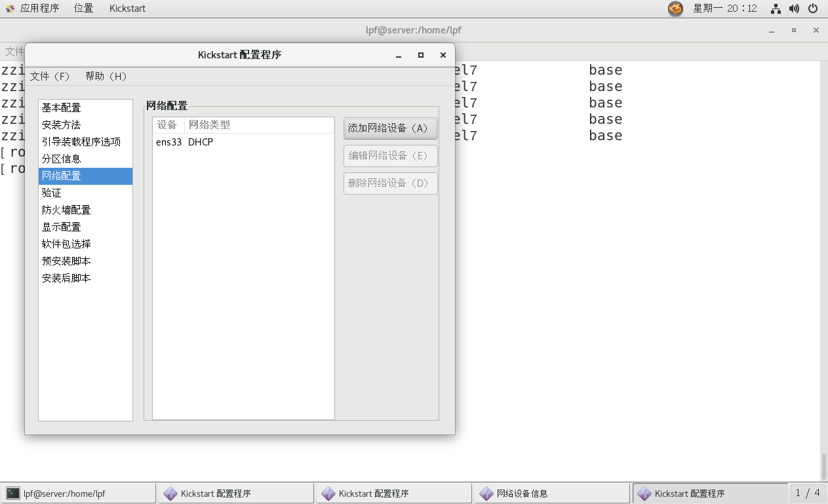Select 安装方法 in the sidebar list
828x504 pixels.
tap(85, 125)
